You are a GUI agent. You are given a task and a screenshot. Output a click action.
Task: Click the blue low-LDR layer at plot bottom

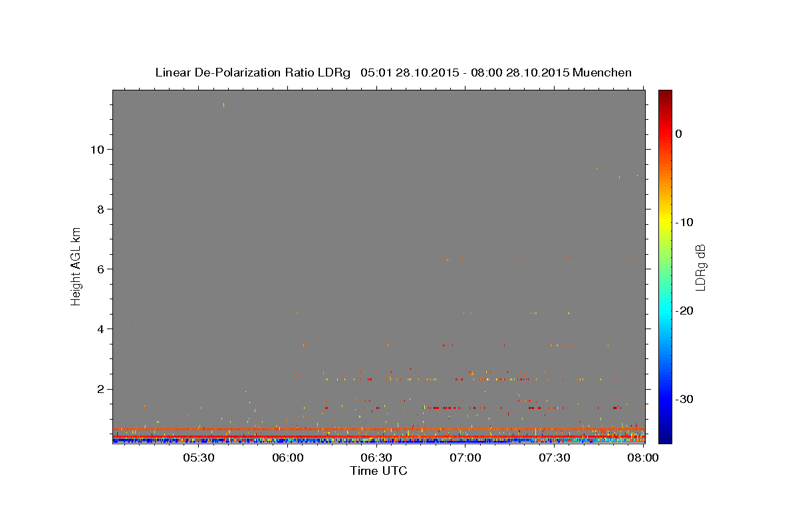coord(378,440)
